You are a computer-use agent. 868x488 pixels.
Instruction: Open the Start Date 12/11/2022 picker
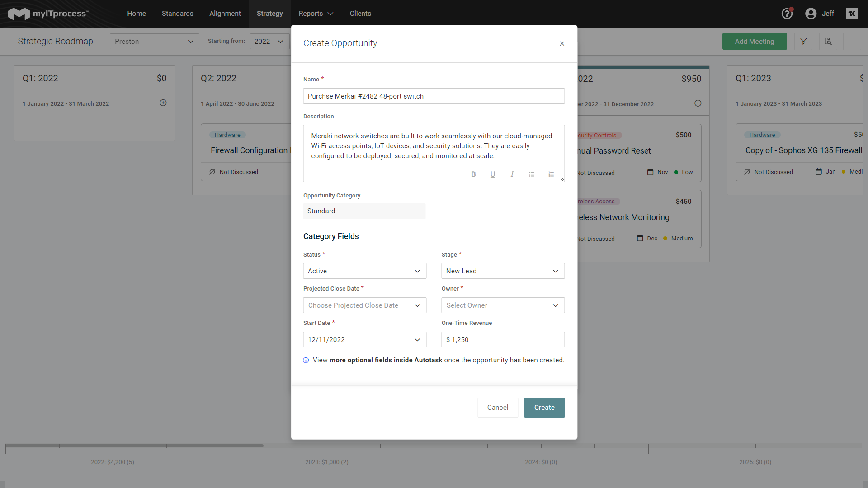tap(364, 340)
